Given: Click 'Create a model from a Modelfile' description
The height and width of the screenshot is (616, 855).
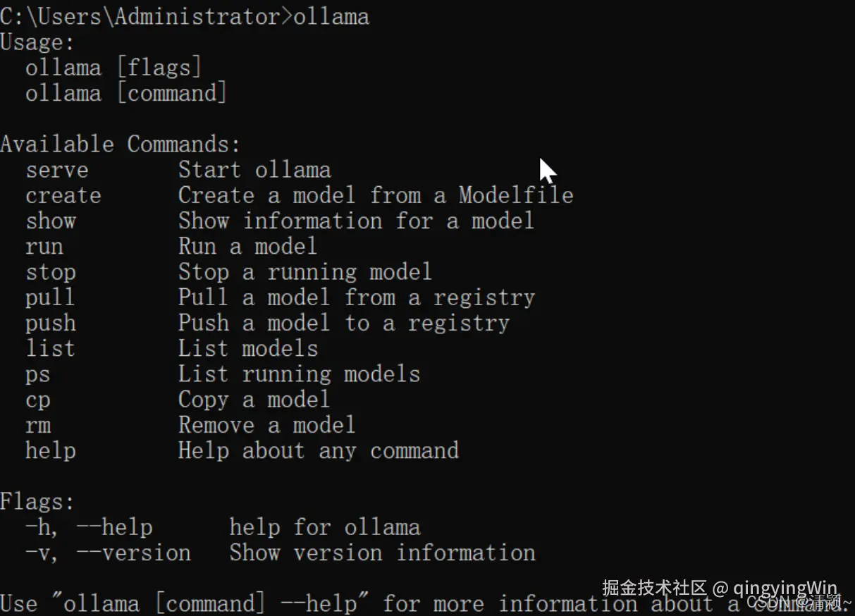Looking at the screenshot, I should pos(376,195).
